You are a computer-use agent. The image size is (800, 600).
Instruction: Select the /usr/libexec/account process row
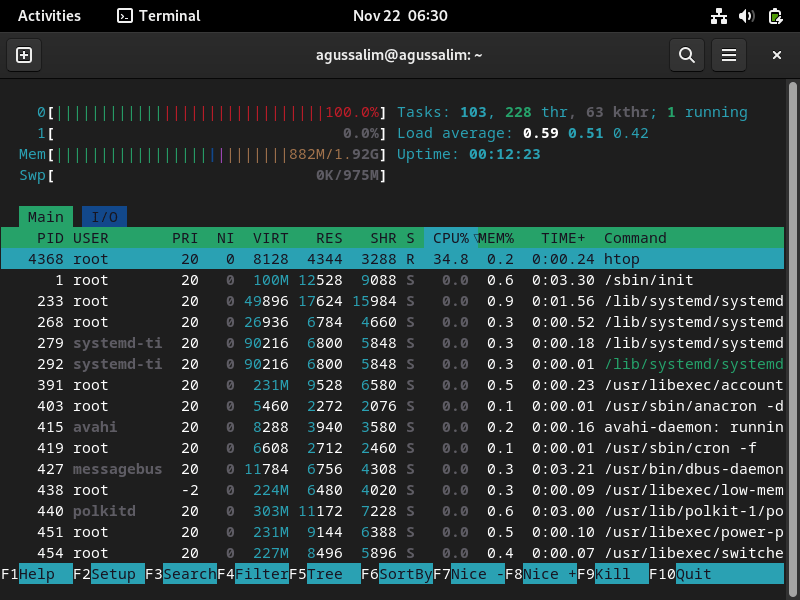392,385
